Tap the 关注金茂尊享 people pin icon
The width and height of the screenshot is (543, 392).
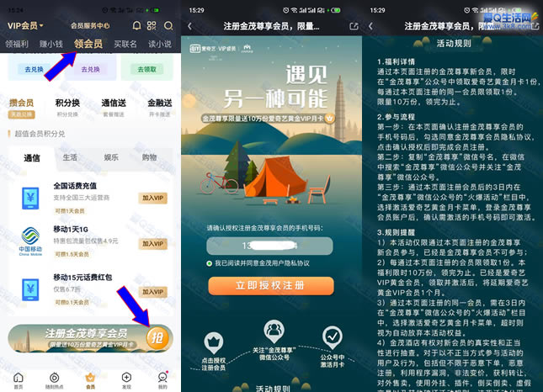coord(274,331)
